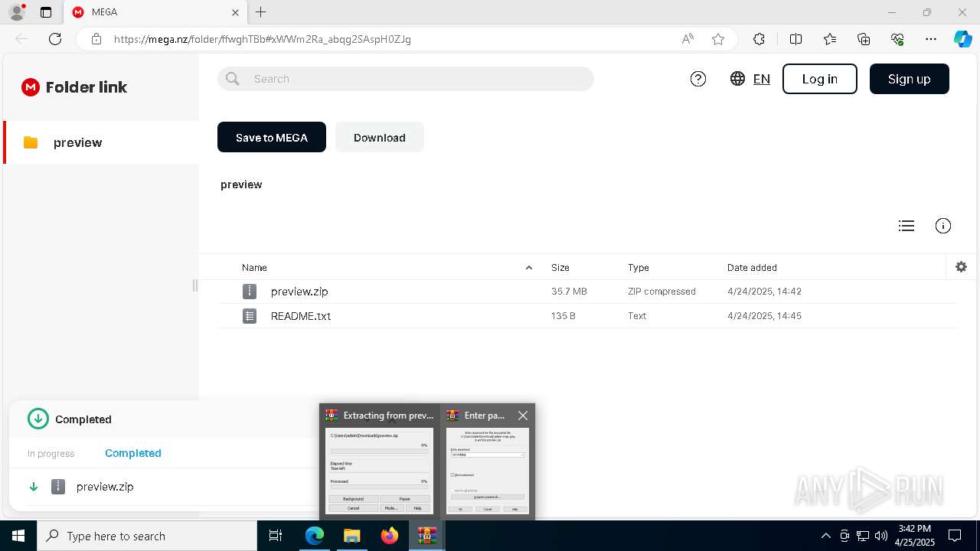
Task: Open the folder info icon
Action: point(943,226)
